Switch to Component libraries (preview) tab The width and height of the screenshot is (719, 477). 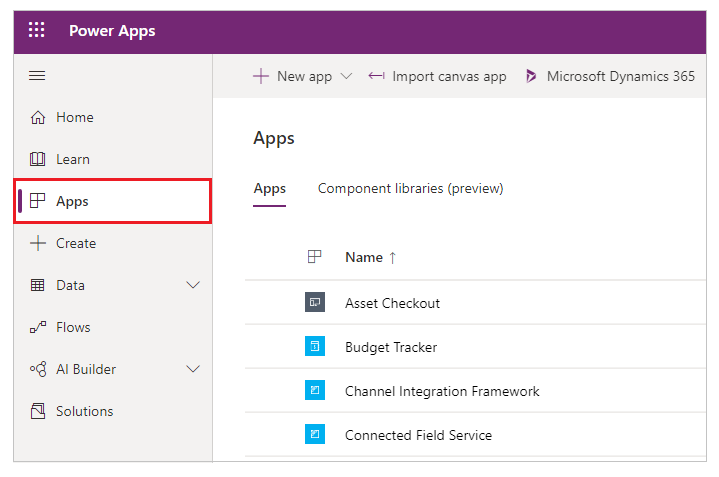pyautogui.click(x=410, y=189)
